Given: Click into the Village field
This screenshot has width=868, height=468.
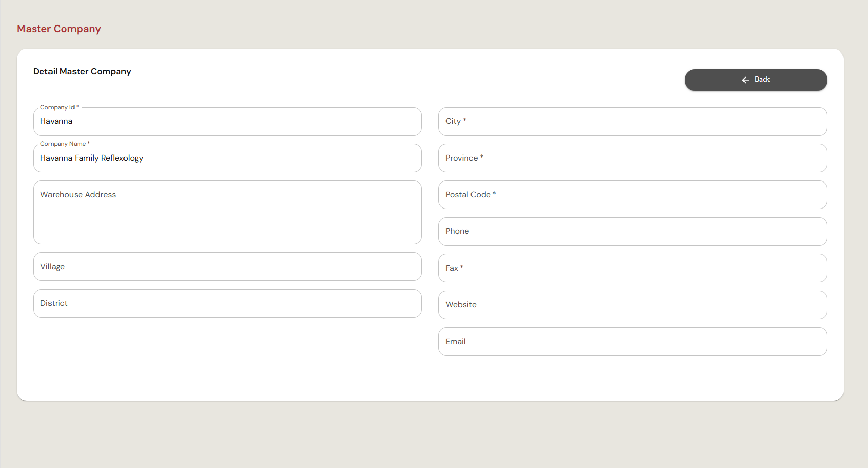Looking at the screenshot, I should 228,267.
